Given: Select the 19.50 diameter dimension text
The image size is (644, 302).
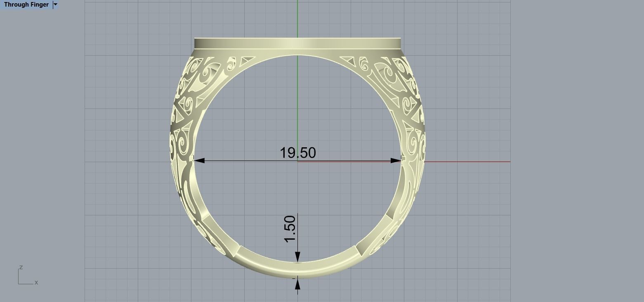Looking at the screenshot, I should click(298, 153).
